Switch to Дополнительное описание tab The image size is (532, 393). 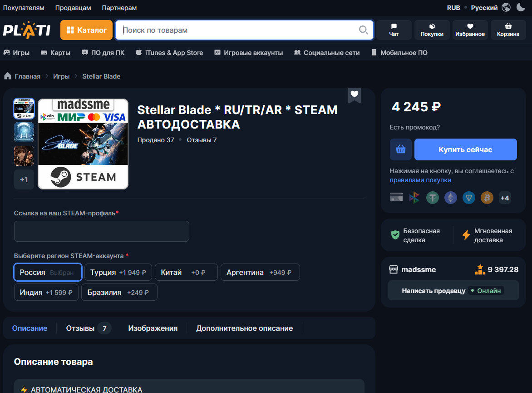click(244, 328)
